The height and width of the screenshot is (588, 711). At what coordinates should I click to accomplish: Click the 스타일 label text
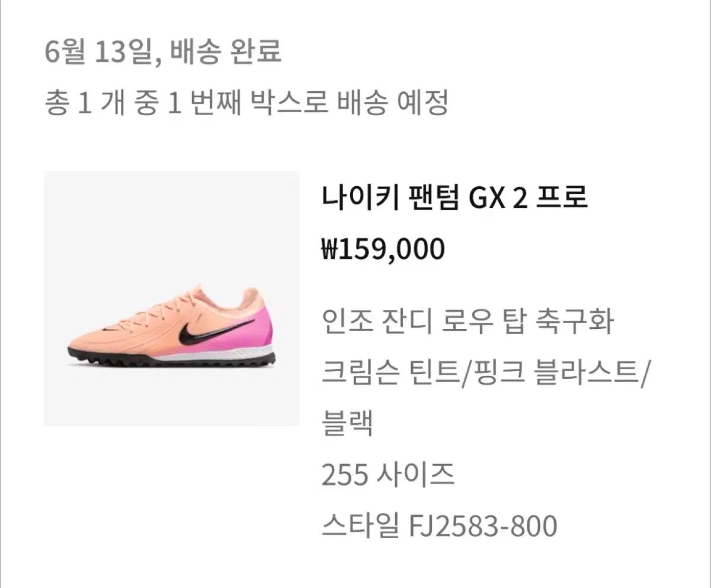click(x=361, y=526)
